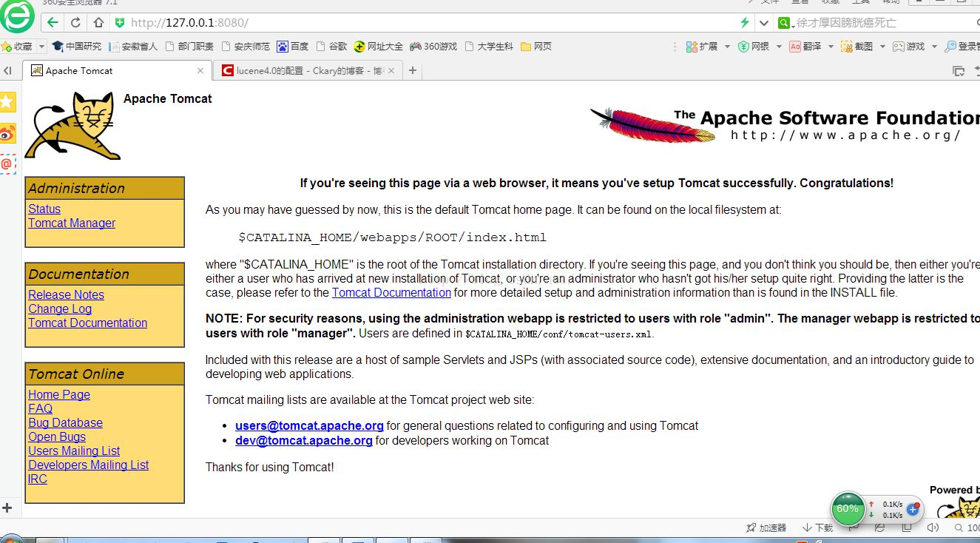The image size is (980, 543).
Task: Open the mail @ sidebar icon
Action: 7,164
